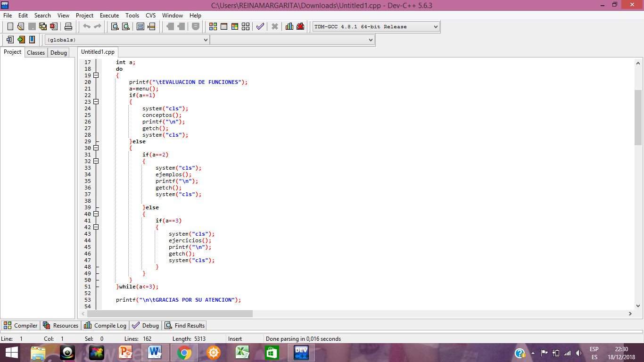Switch to the Debug side panel tab

pyautogui.click(x=58, y=53)
